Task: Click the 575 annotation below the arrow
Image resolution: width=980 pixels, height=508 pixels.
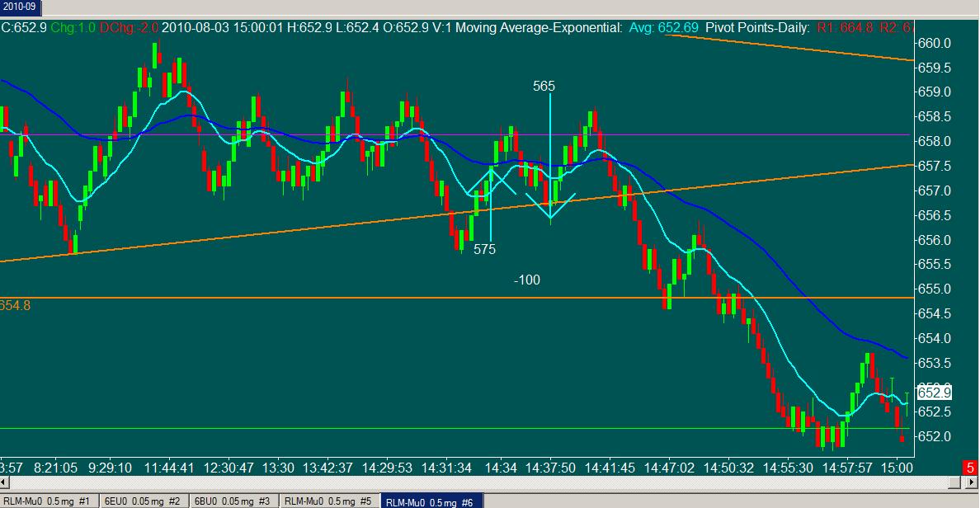Action: (484, 249)
